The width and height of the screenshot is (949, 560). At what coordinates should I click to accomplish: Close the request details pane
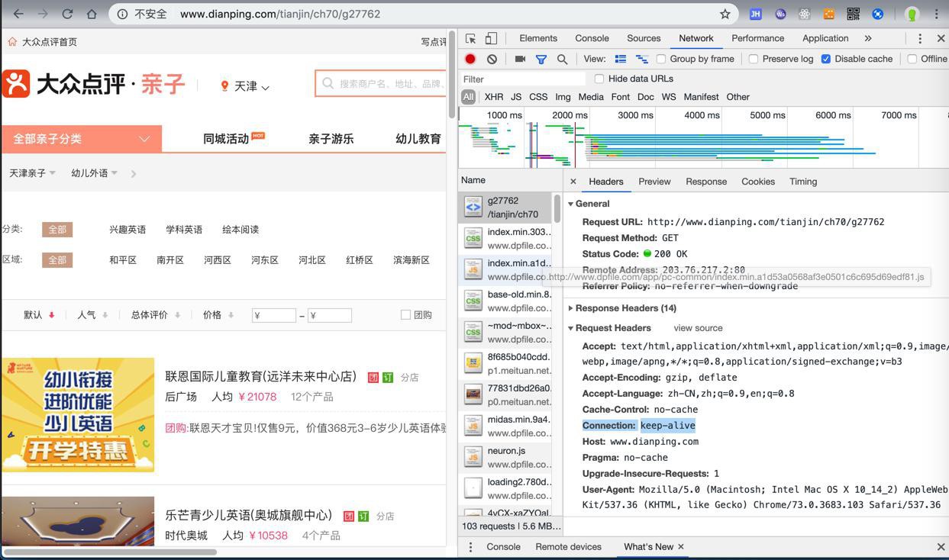pos(573,182)
